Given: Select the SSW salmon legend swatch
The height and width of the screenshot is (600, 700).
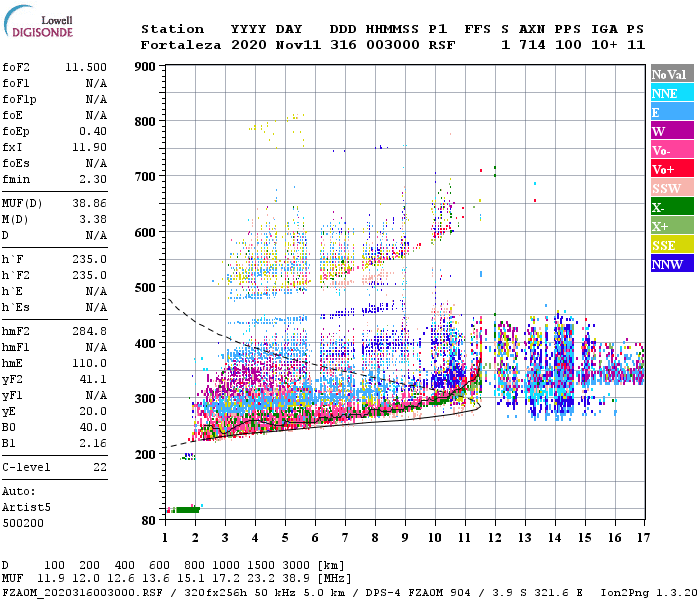Looking at the screenshot, I should pyautogui.click(x=672, y=188).
